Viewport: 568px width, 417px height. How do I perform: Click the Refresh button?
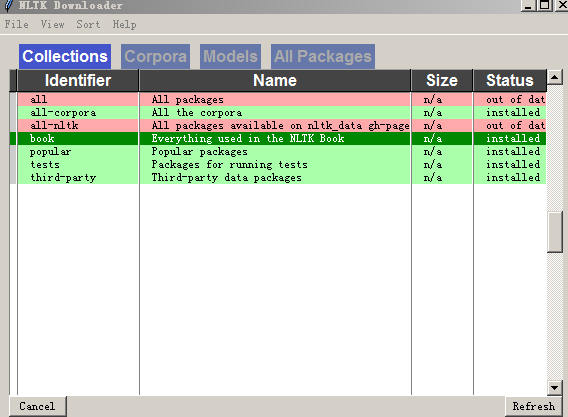click(x=534, y=406)
